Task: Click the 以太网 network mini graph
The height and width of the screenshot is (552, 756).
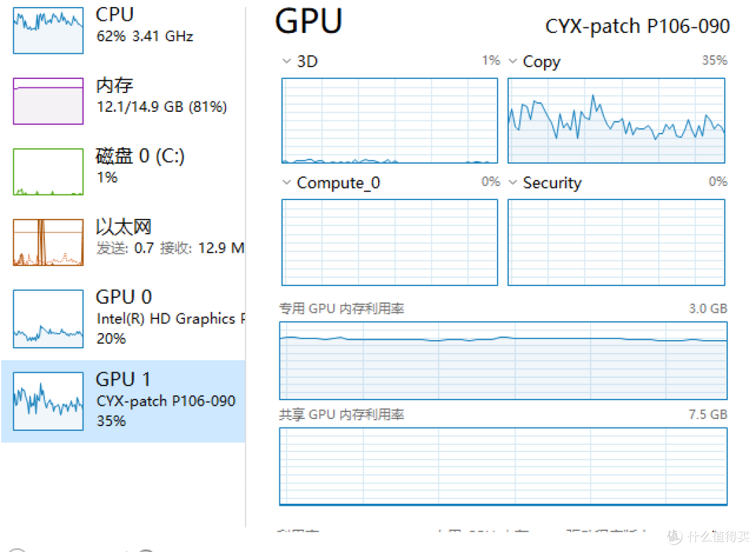Action: coord(48,243)
